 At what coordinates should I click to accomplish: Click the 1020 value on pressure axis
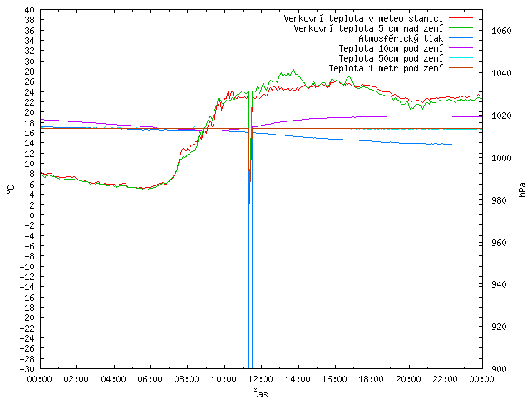[x=501, y=116]
